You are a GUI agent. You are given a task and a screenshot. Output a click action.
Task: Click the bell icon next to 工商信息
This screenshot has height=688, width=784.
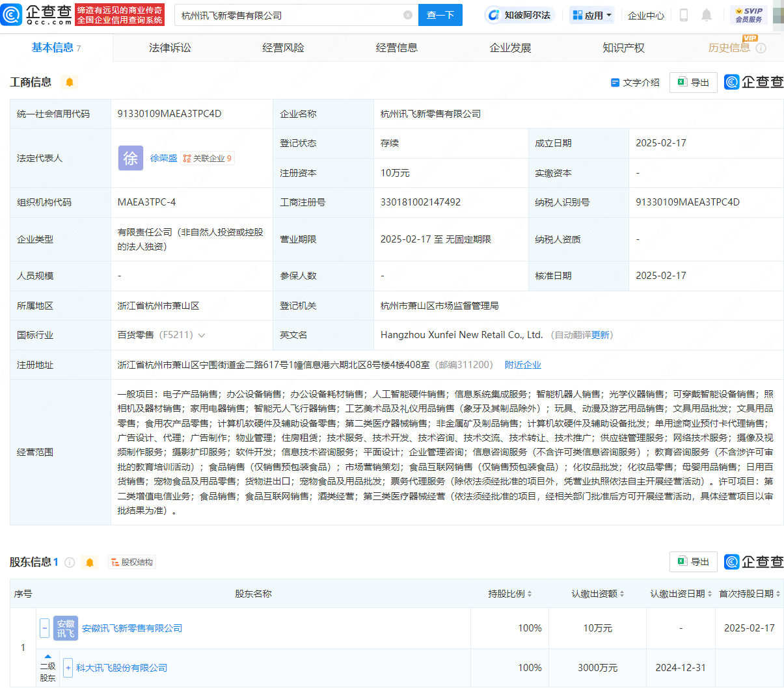(x=70, y=82)
